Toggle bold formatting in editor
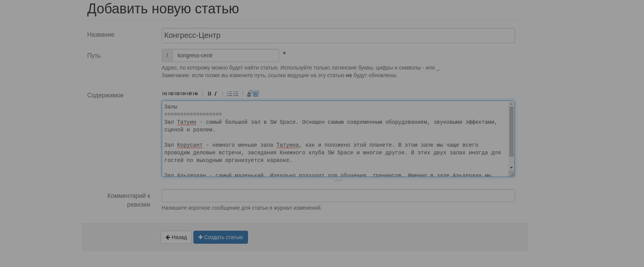Screen dimensions: 644x267 click(209, 94)
